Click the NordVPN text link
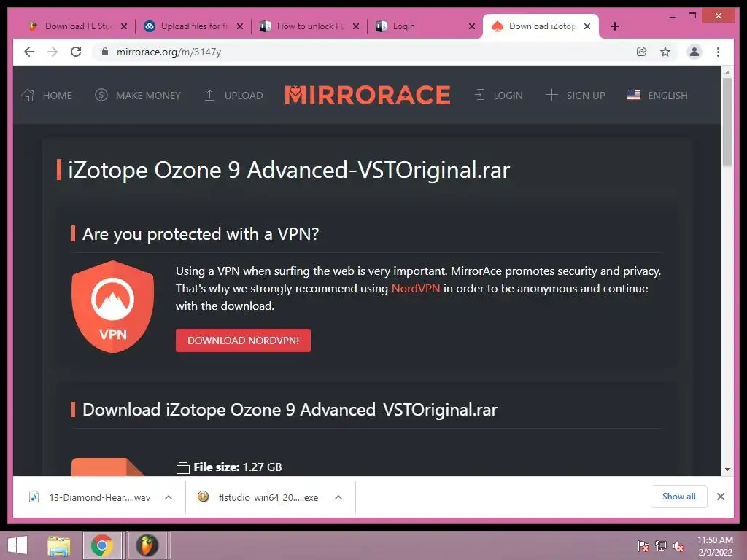The height and width of the screenshot is (560, 747). point(415,289)
